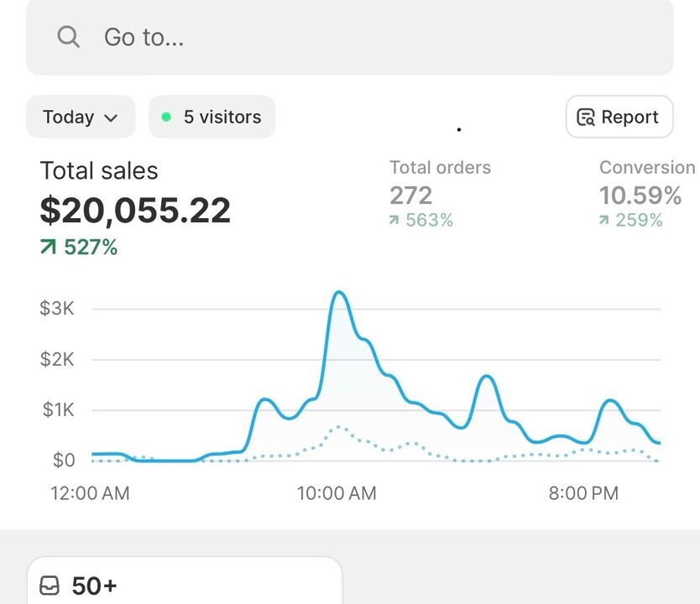Click the inbox tray icon beside 50+
The height and width of the screenshot is (604, 700).
point(50,586)
